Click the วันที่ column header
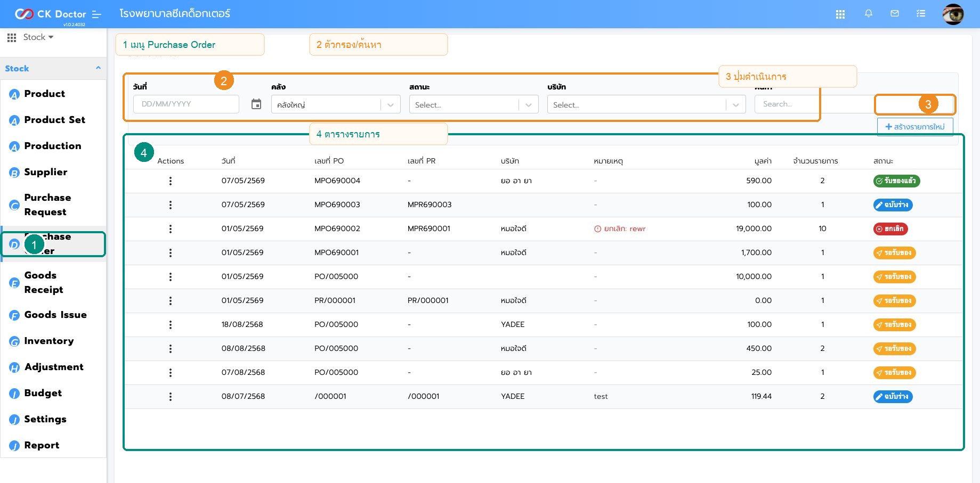The image size is (980, 483). point(228,161)
